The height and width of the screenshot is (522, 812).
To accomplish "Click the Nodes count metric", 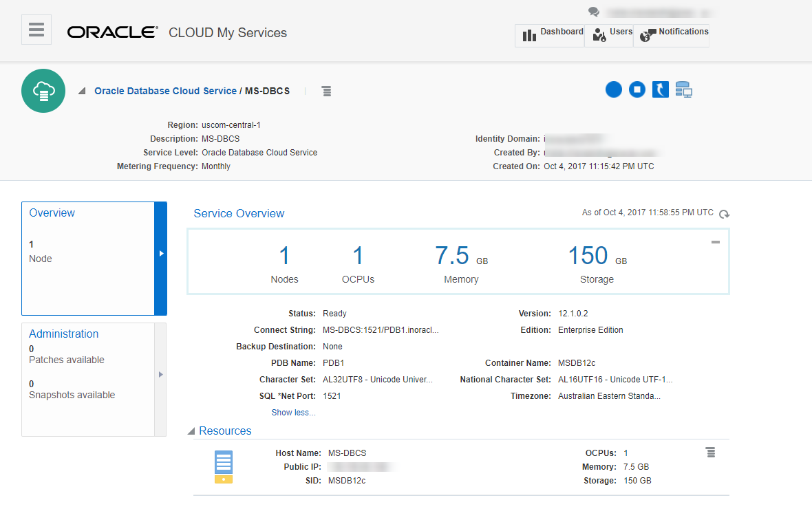I will tap(284, 264).
